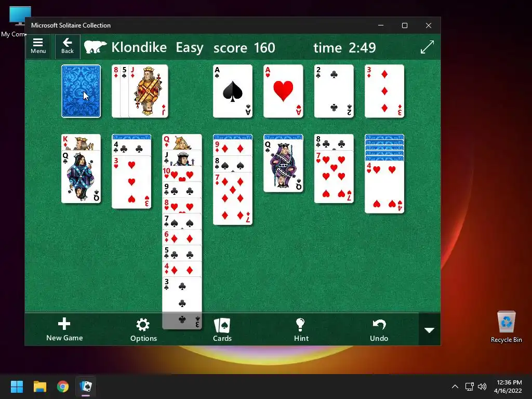Open the Cards button in bottom bar
The height and width of the screenshot is (399, 532).
coord(222,329)
